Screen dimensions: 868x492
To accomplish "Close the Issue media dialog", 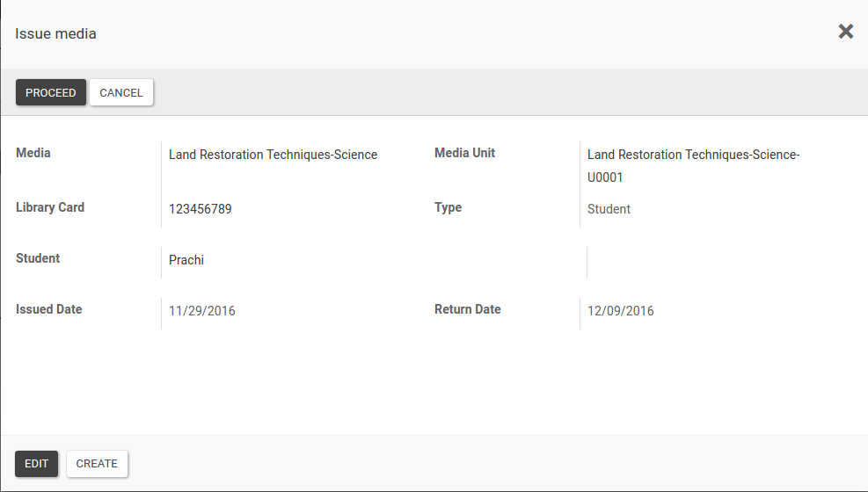I will [x=845, y=32].
